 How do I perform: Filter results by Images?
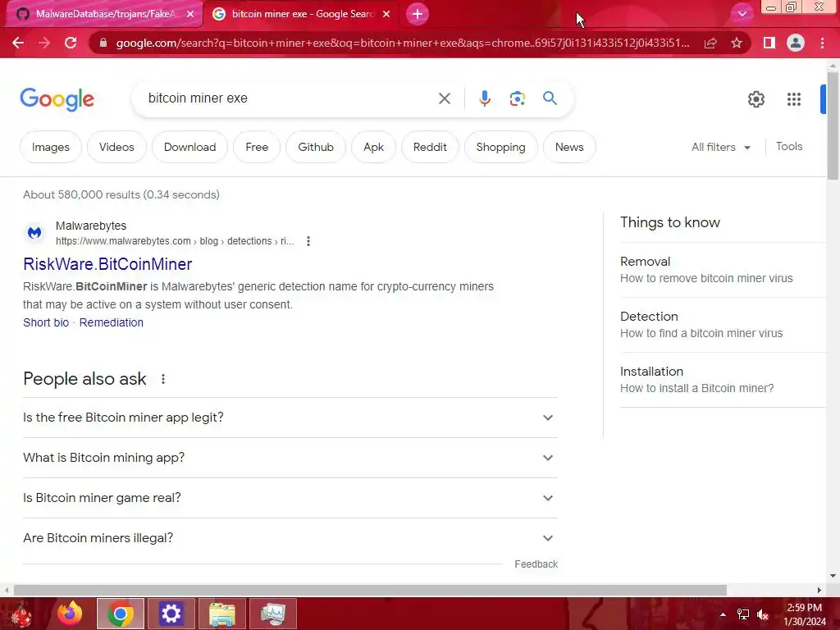pos(51,147)
